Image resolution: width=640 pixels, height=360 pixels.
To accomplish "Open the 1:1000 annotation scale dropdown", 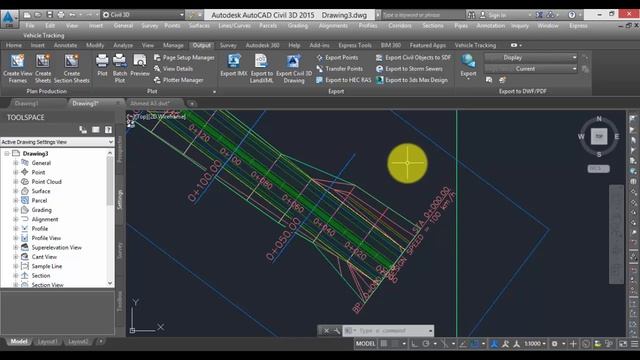I will click(535, 344).
